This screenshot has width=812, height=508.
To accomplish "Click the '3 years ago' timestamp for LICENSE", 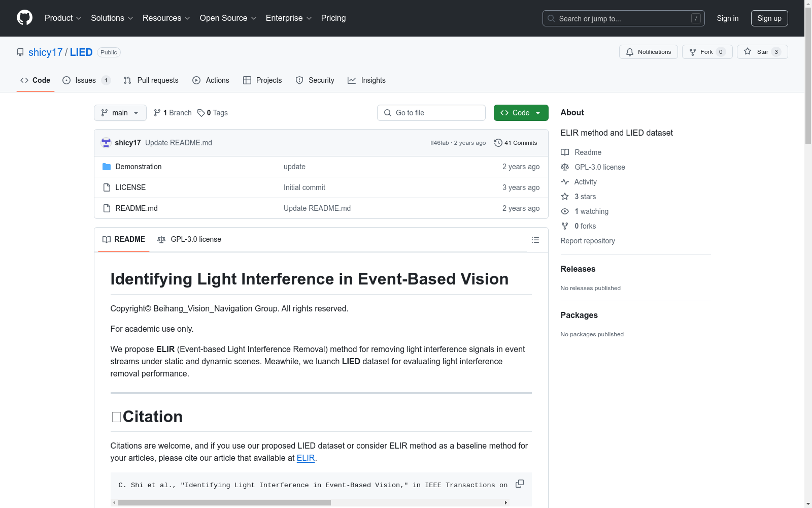I will point(521,187).
